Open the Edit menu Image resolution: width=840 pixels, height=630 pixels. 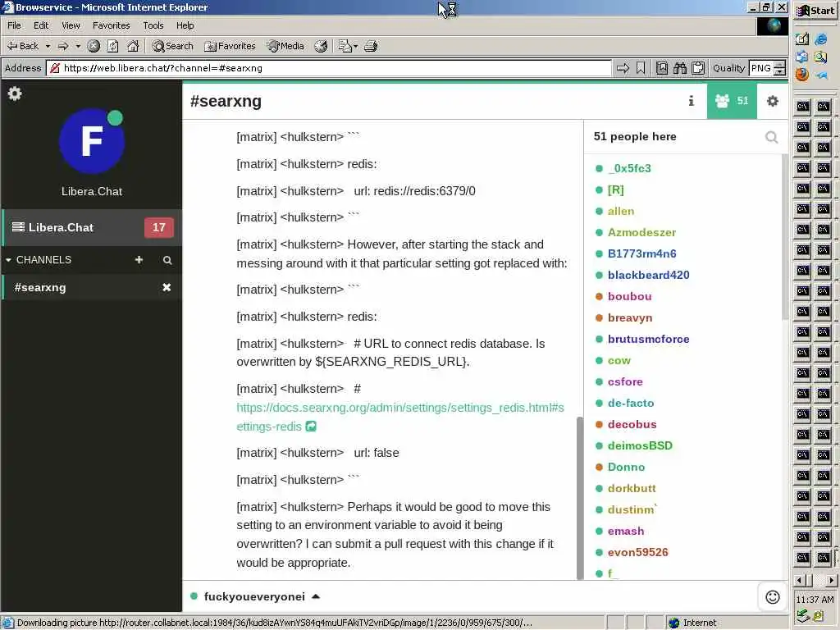[41, 25]
